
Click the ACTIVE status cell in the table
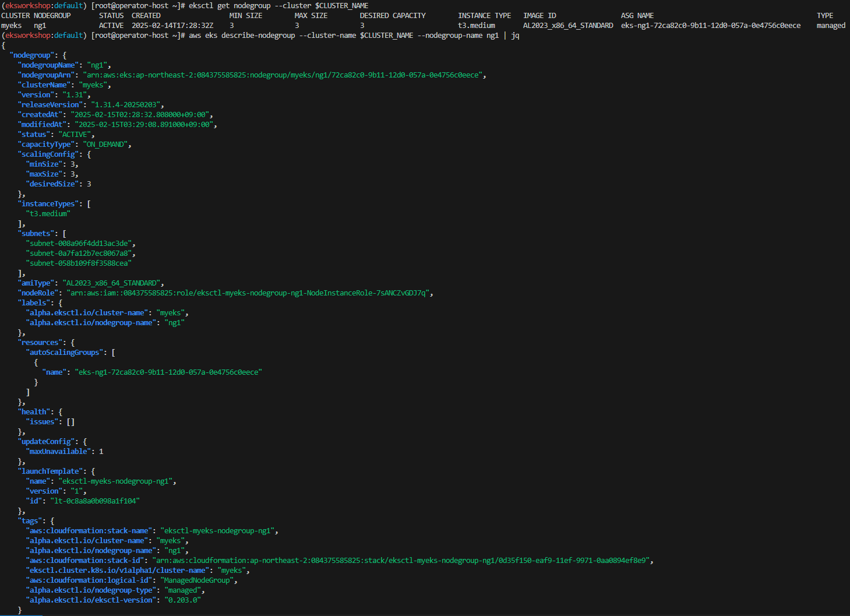(x=111, y=26)
